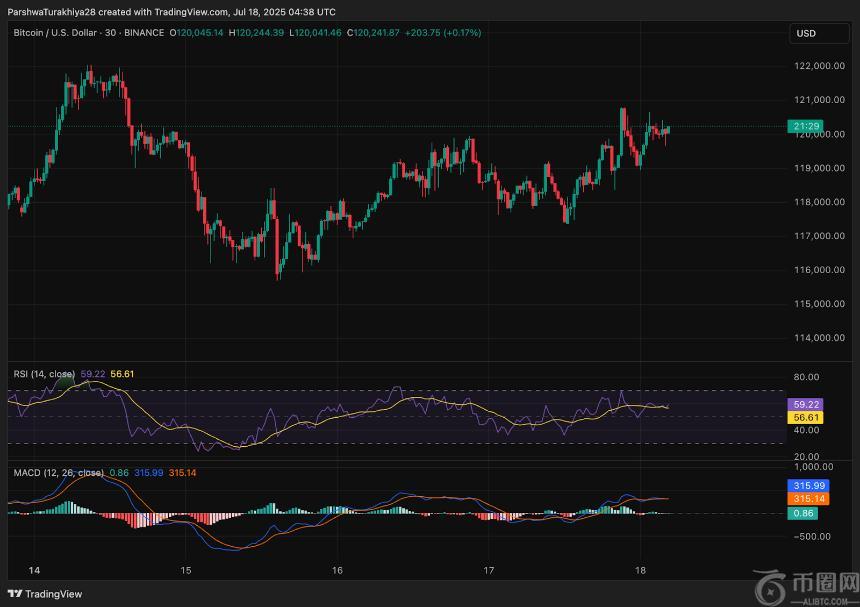Click the orange MACD signal tag 315.14
This screenshot has width=860, height=607.
click(x=806, y=498)
